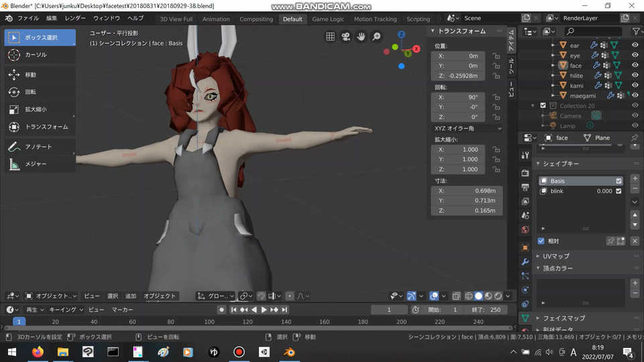Viewport: 644px width, 362px height.
Task: Select the Cursor tool in toolbar
Action: (38, 55)
